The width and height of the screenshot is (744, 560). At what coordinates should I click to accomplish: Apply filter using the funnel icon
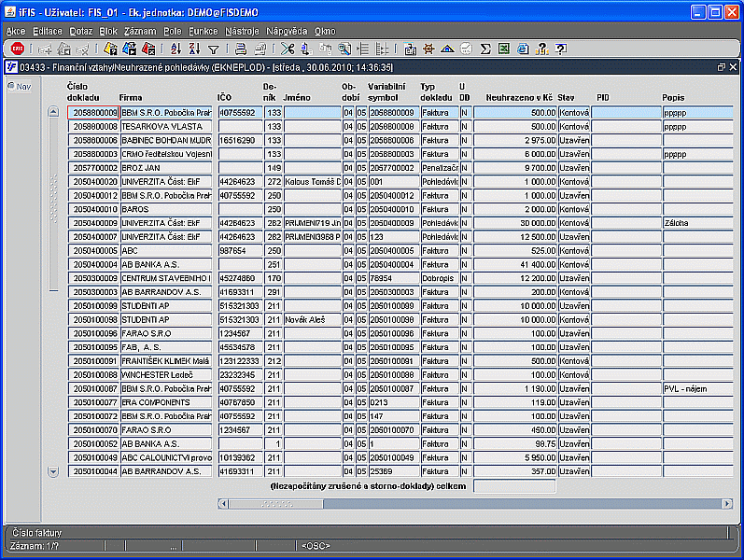pos(213,49)
